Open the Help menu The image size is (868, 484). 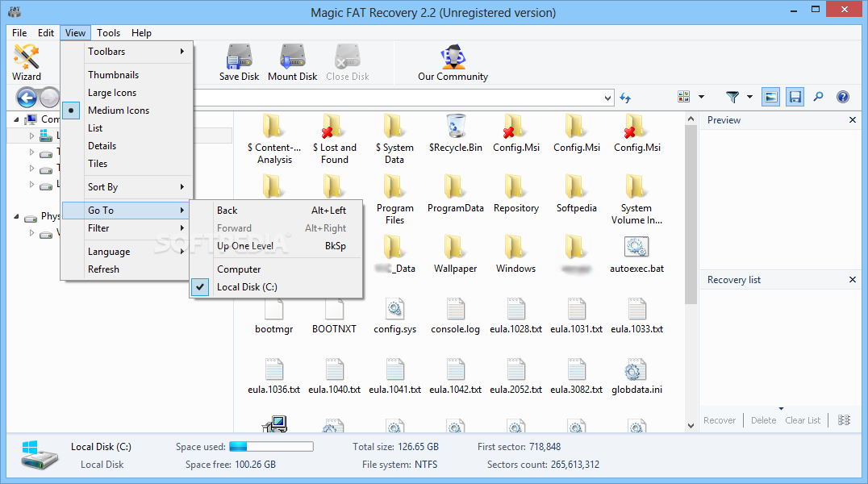coord(141,33)
